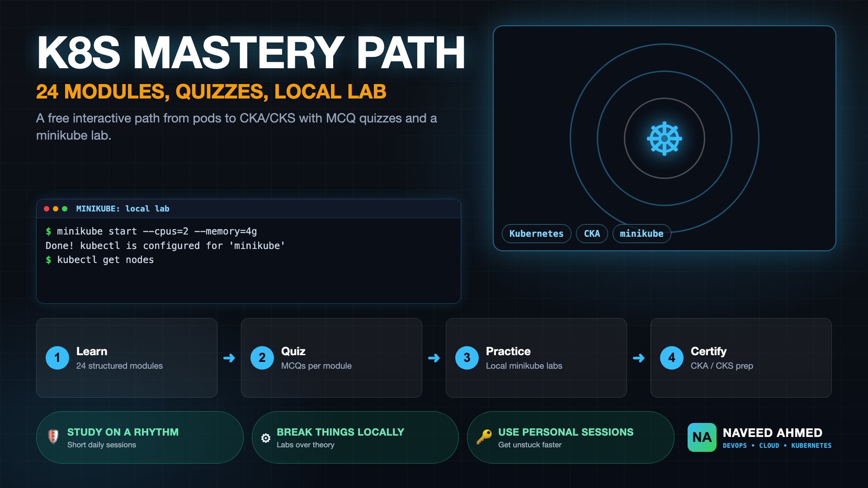This screenshot has width=868, height=488.
Task: Click the 'Quiz' card heading
Action: coord(293,351)
